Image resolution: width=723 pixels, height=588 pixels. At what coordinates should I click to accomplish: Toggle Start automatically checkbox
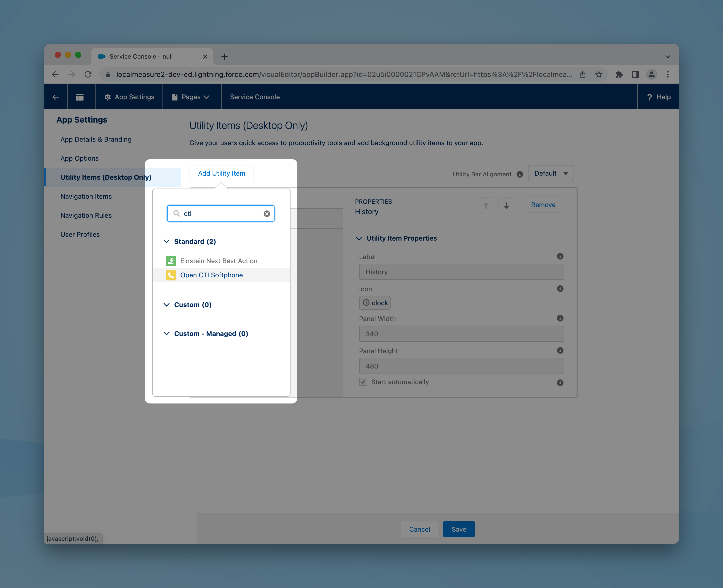[363, 382]
